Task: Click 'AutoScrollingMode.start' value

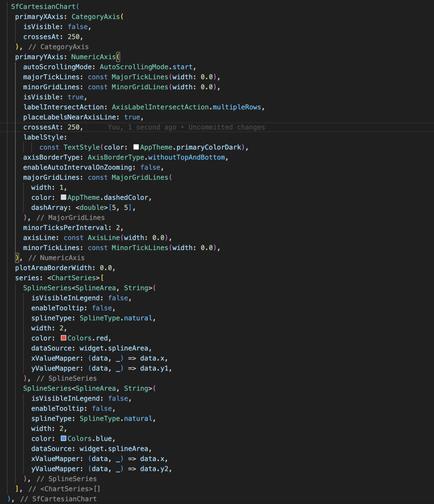Action: [x=146, y=67]
